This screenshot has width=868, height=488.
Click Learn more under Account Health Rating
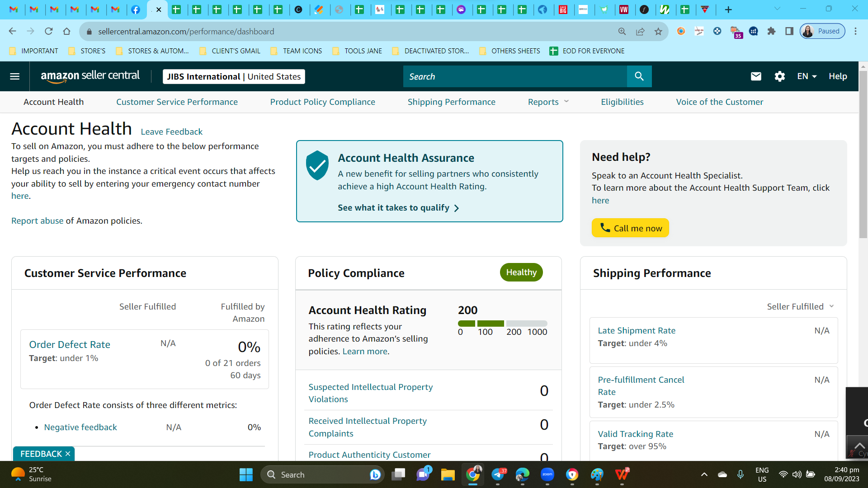click(365, 351)
